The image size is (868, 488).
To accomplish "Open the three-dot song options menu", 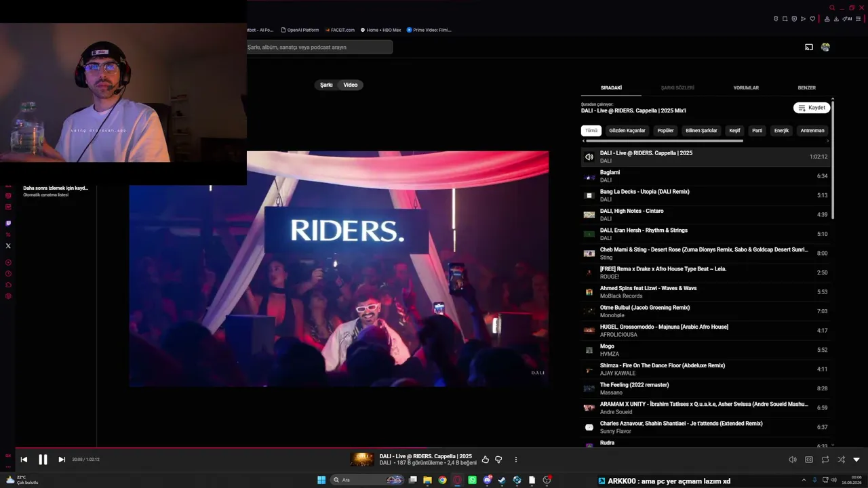I will point(516,460).
